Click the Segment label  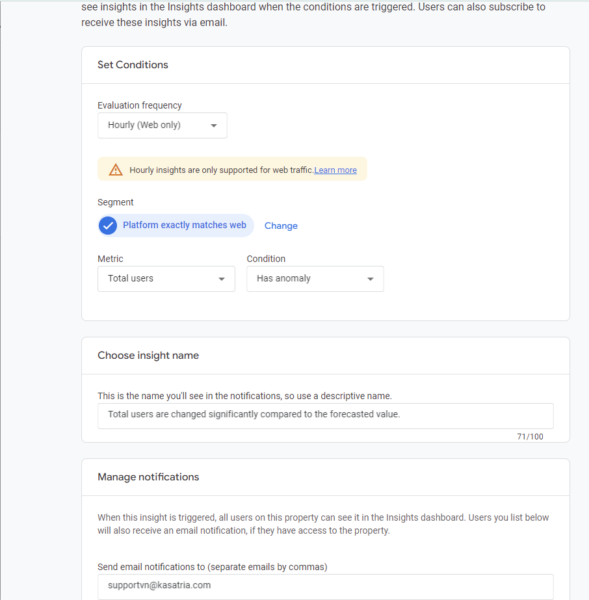tap(115, 202)
